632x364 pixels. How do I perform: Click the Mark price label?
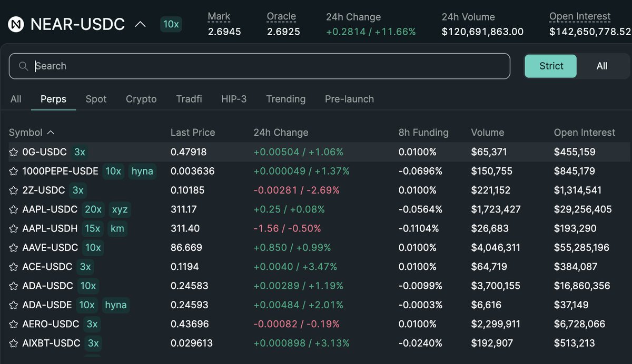click(219, 17)
